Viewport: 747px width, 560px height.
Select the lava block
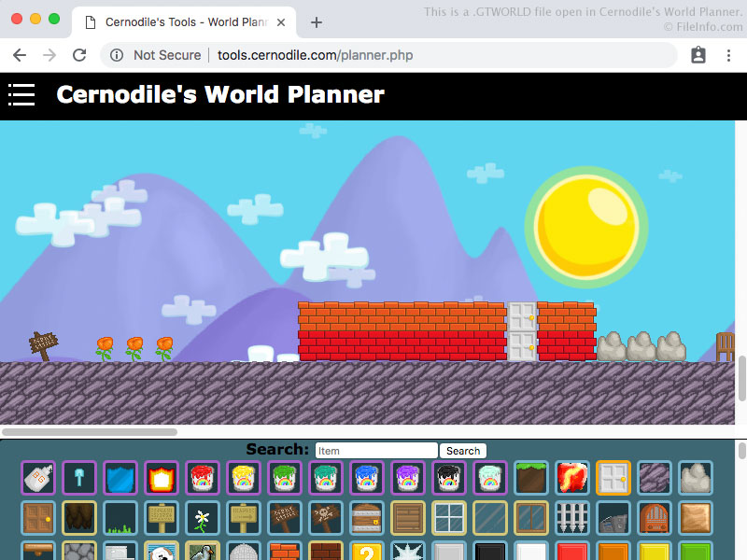pyautogui.click(x=571, y=478)
